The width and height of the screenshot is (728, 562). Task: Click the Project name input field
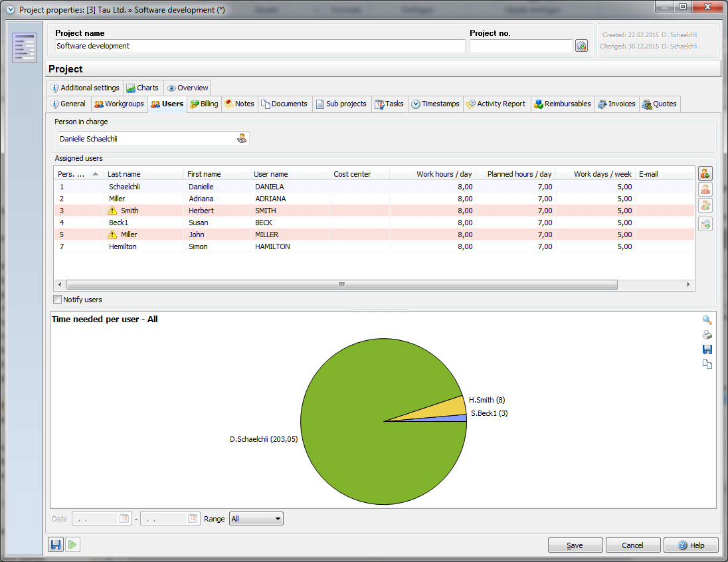pos(260,46)
